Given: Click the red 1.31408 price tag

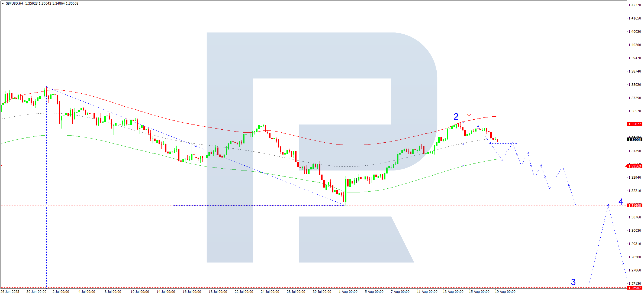Looking at the screenshot, I should [x=635, y=206].
